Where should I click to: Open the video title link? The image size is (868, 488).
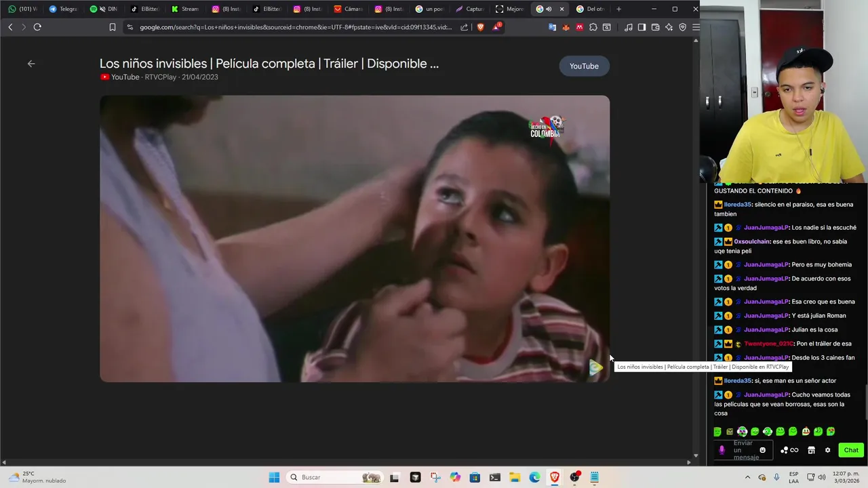click(x=269, y=64)
